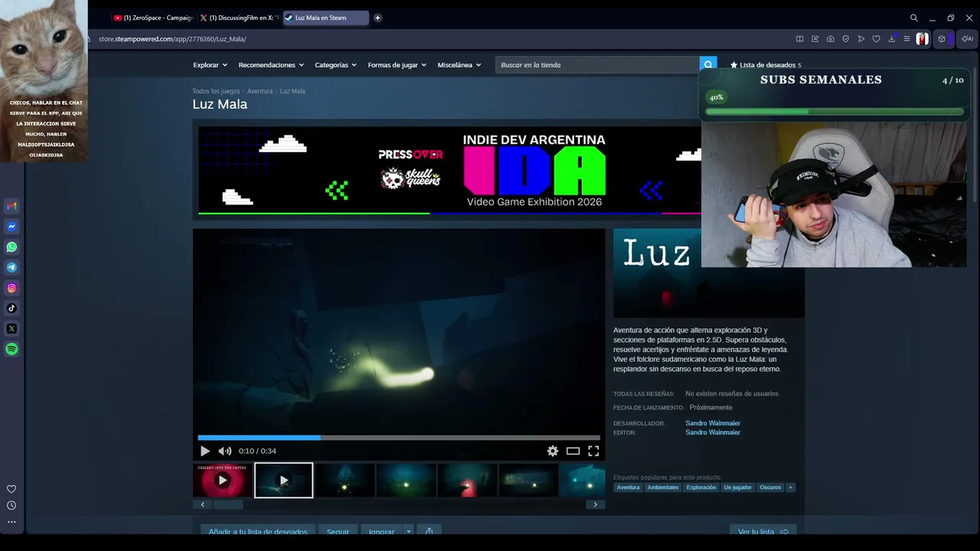
Task: Click the Oscuros tag
Action: (x=770, y=487)
